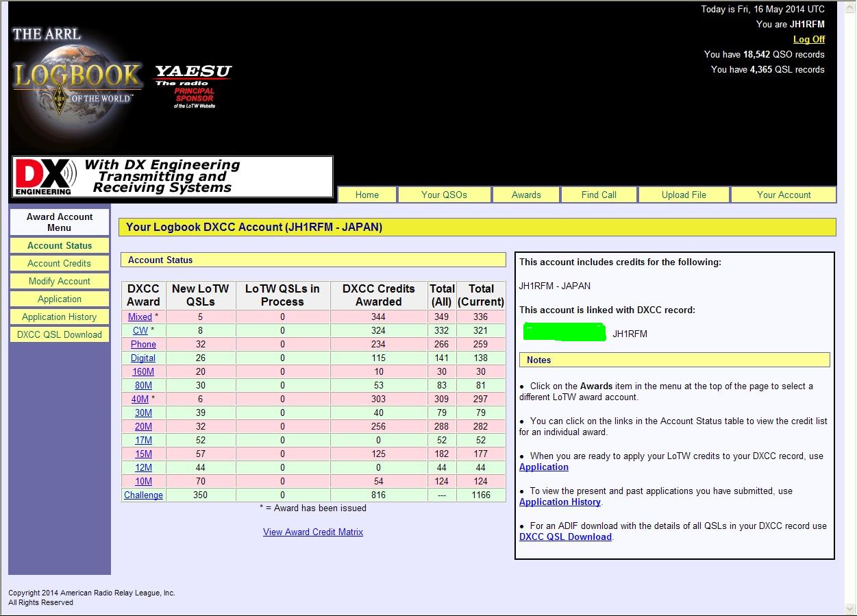
Task: Follow the Application link in Notes
Action: tap(544, 467)
